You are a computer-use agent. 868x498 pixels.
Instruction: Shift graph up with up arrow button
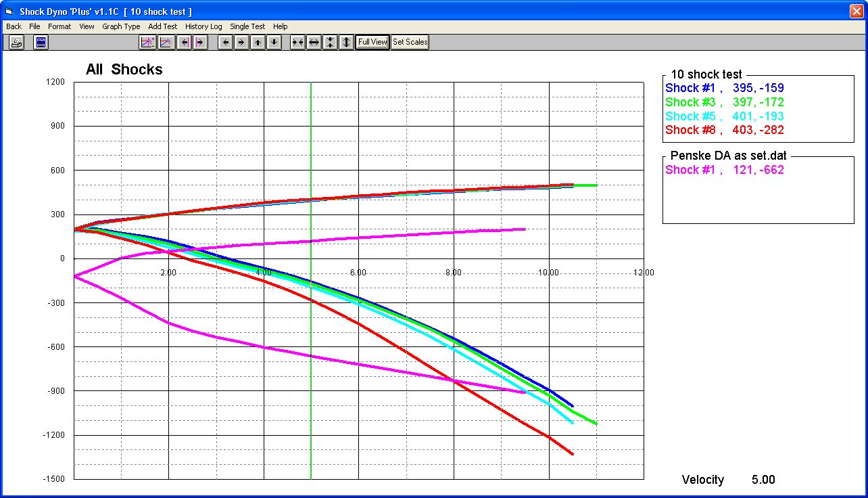tap(258, 43)
